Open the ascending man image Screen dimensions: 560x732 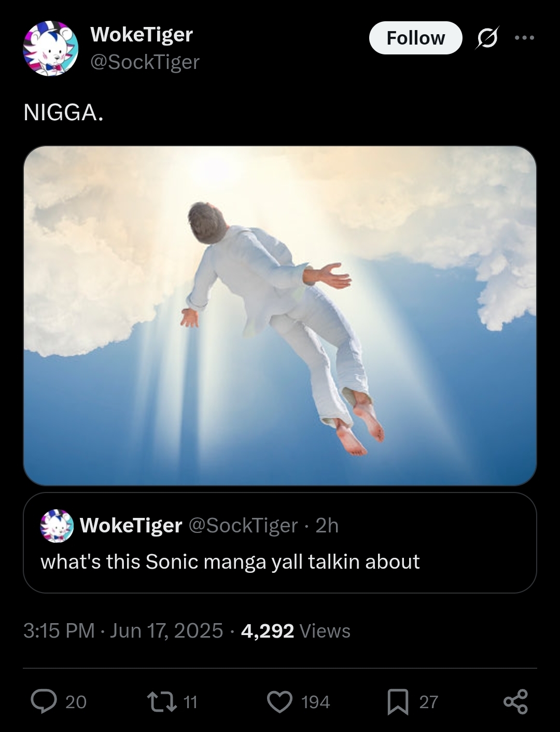[280, 316]
